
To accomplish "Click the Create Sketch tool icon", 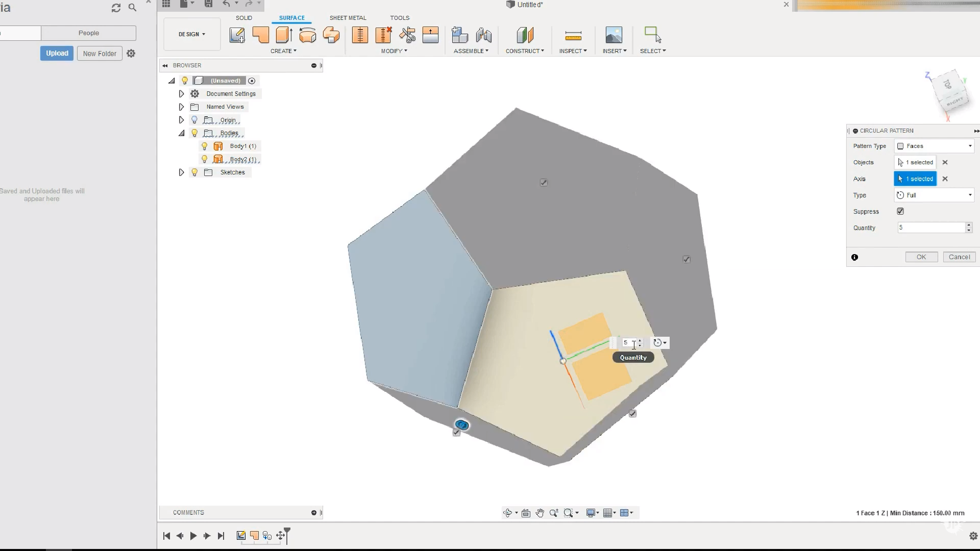I will click(237, 35).
